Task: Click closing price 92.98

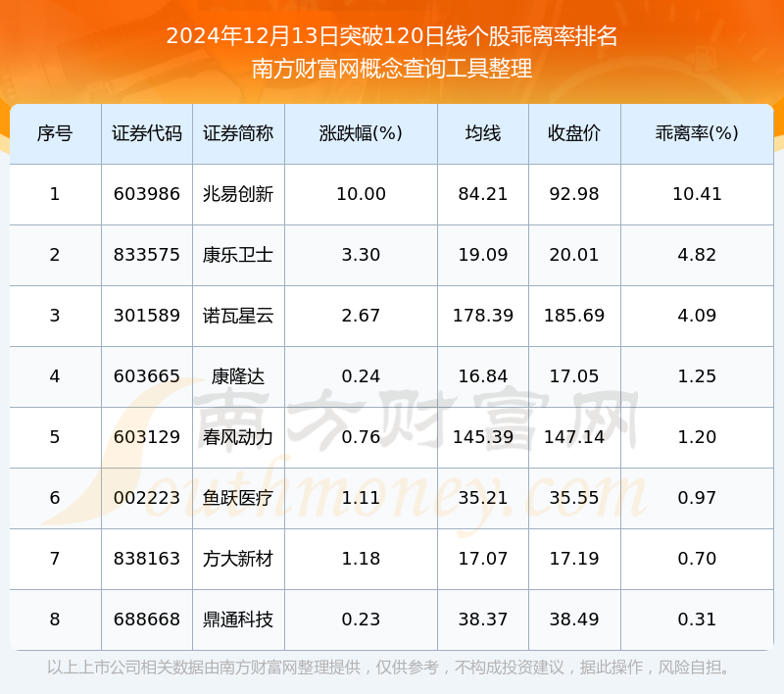Action: point(574,194)
